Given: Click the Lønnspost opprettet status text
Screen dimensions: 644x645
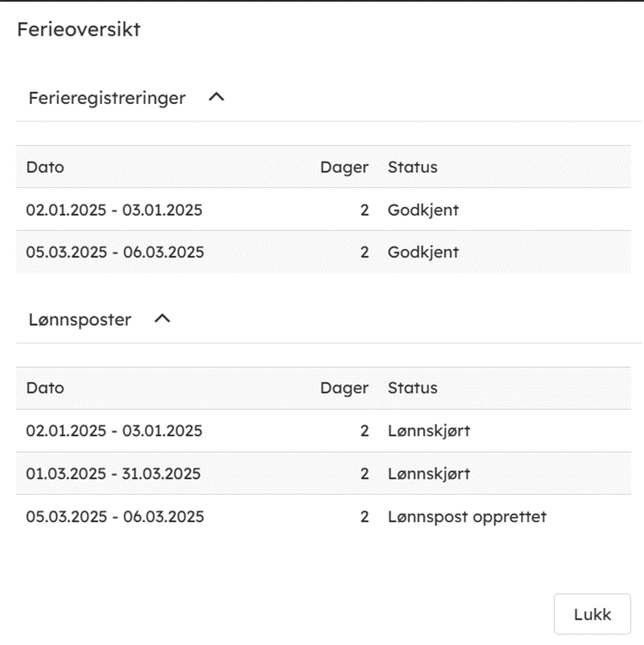Looking at the screenshot, I should pyautogui.click(x=467, y=517).
